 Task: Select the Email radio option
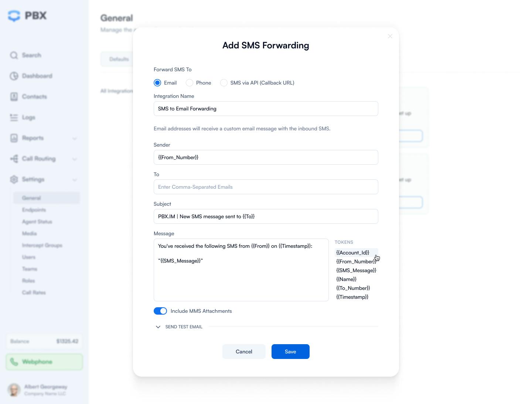pyautogui.click(x=157, y=83)
